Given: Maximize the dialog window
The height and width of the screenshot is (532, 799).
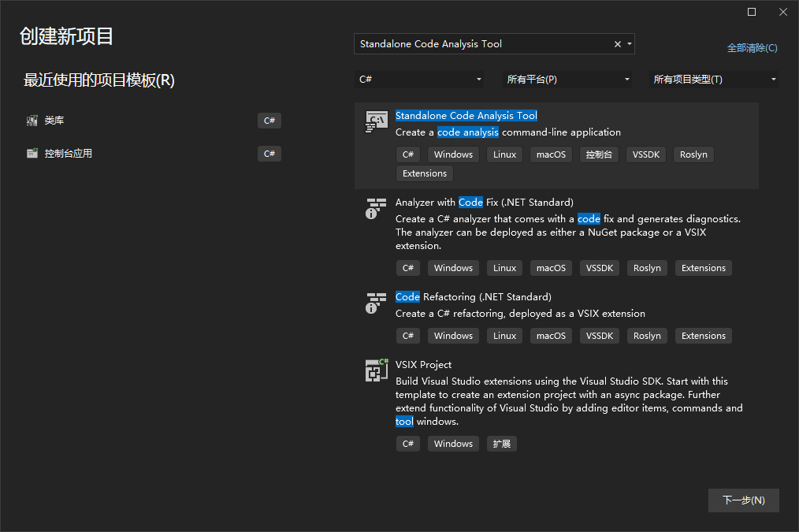Looking at the screenshot, I should click(x=752, y=12).
